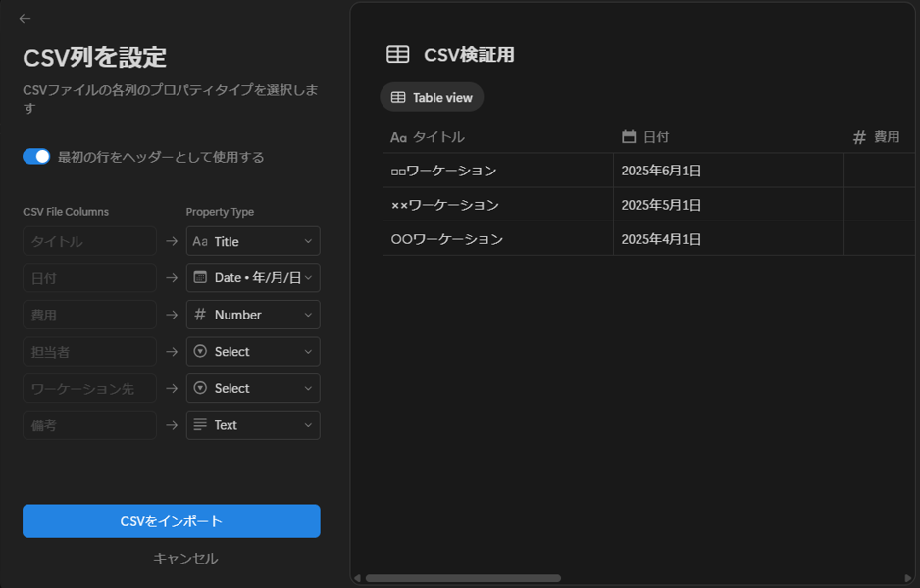The image size is (920, 588).
Task: Open the Select dropdown for 担当者 column
Action: (253, 352)
